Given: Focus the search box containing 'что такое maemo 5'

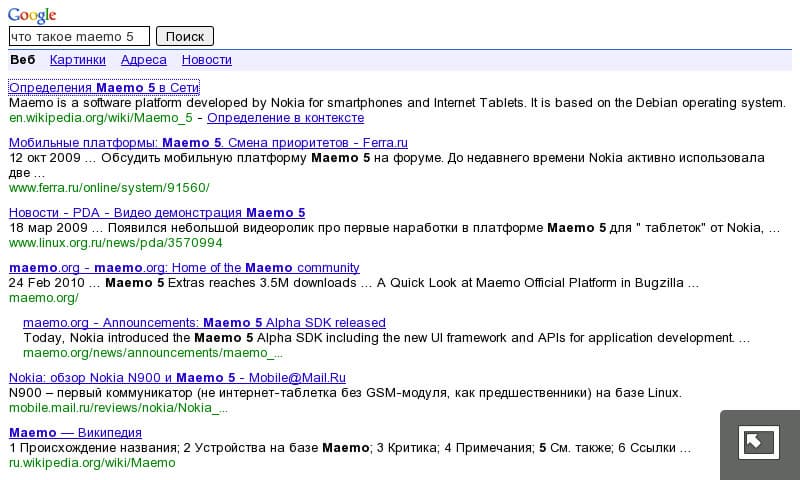Looking at the screenshot, I should [79, 37].
